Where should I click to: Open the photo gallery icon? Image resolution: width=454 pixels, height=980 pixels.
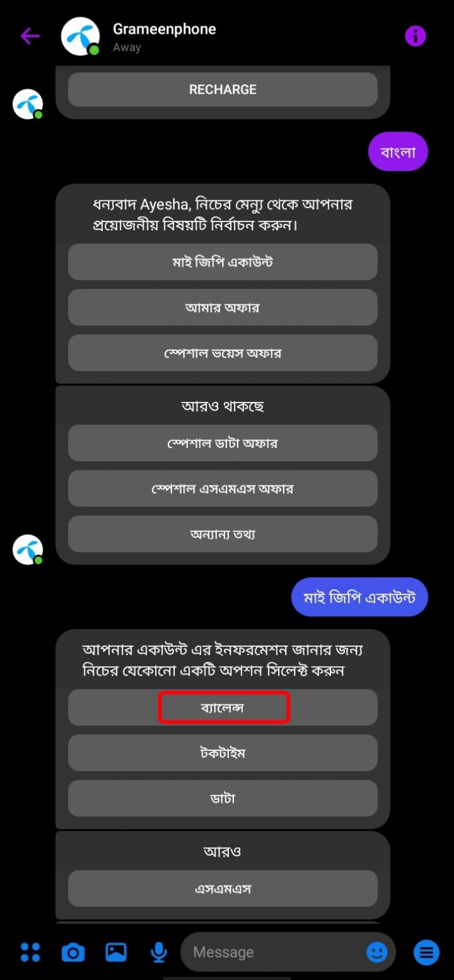[x=116, y=952]
